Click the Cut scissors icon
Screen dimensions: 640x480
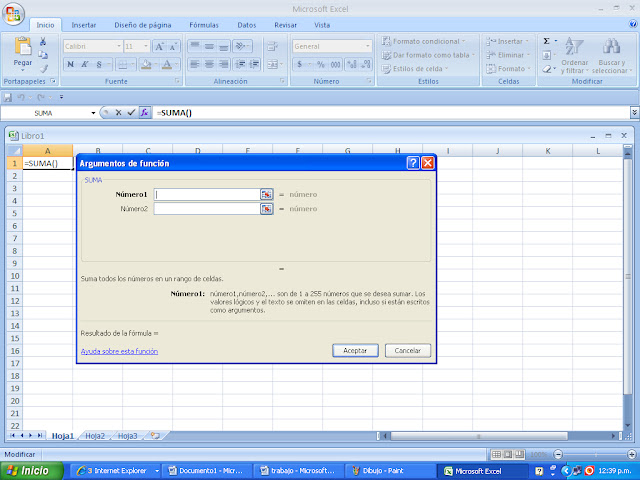pos(43,41)
